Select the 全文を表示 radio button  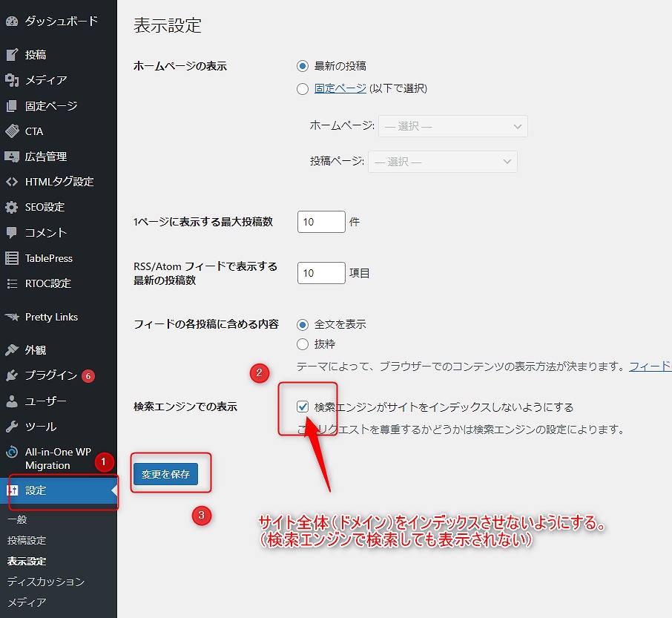[x=303, y=324]
